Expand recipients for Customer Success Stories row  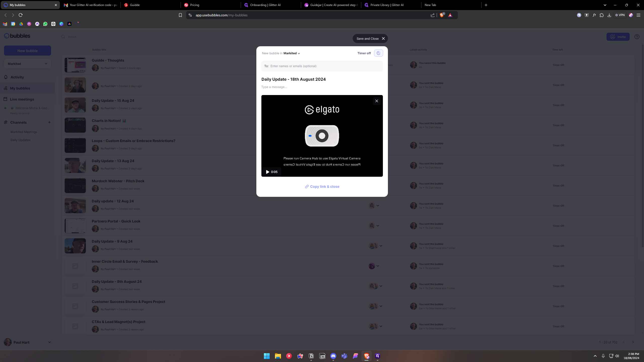point(381,306)
